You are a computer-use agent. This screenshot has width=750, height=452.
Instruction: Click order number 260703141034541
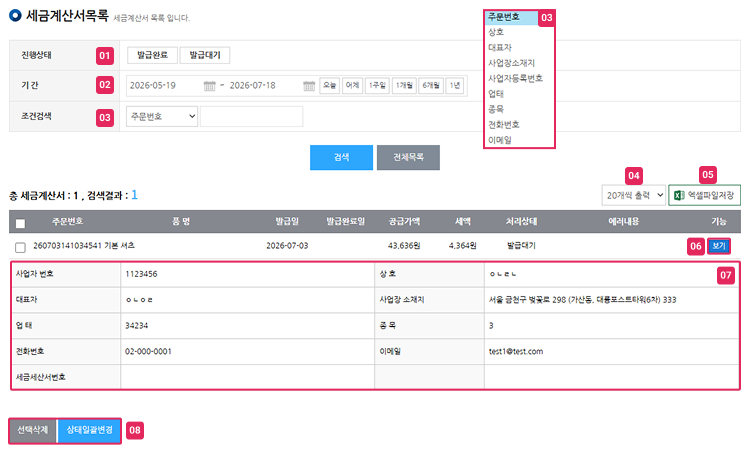tap(67, 246)
